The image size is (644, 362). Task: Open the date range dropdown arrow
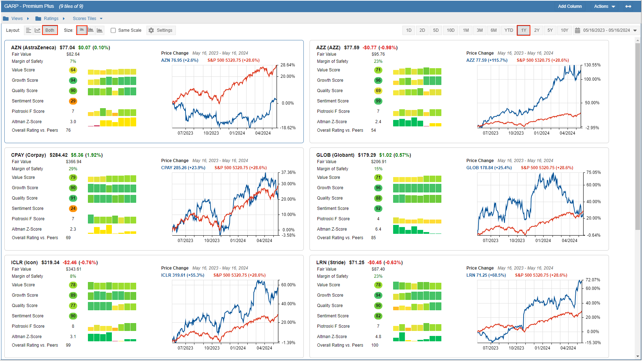point(635,30)
